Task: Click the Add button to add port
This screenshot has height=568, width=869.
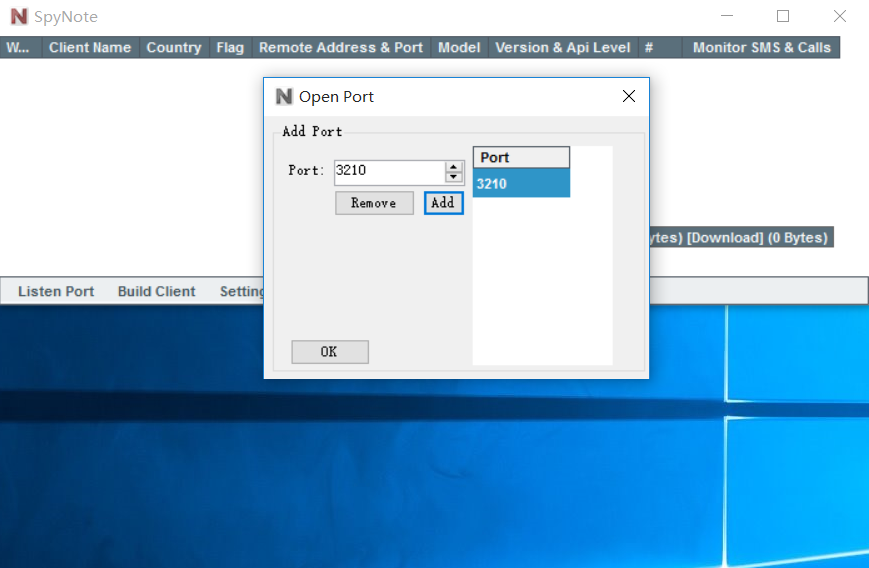Action: (443, 203)
